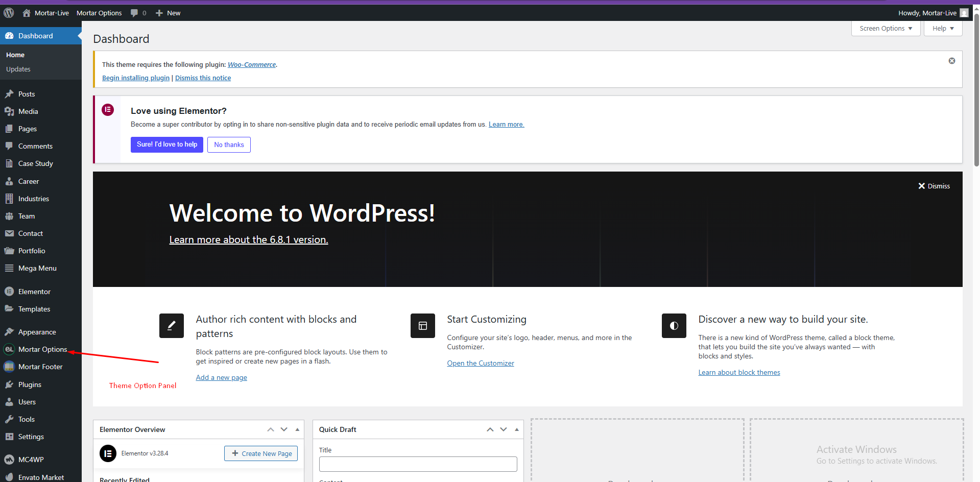980x482 pixels.
Task: Dismiss the Welcome to WordPress panel
Action: click(x=934, y=186)
